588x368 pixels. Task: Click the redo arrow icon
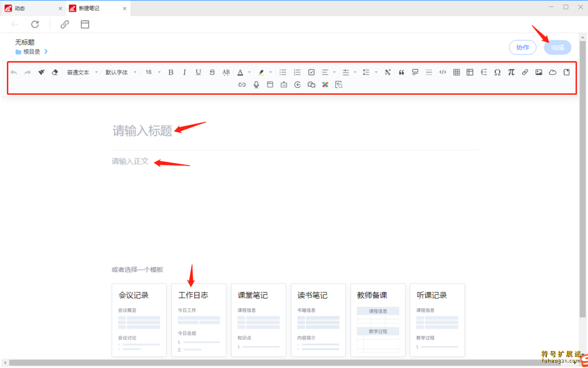pos(27,72)
